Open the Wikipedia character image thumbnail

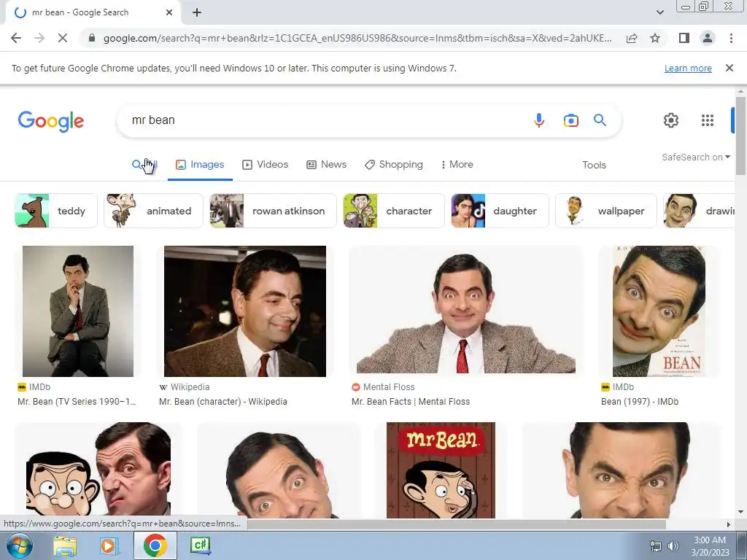pyautogui.click(x=245, y=311)
